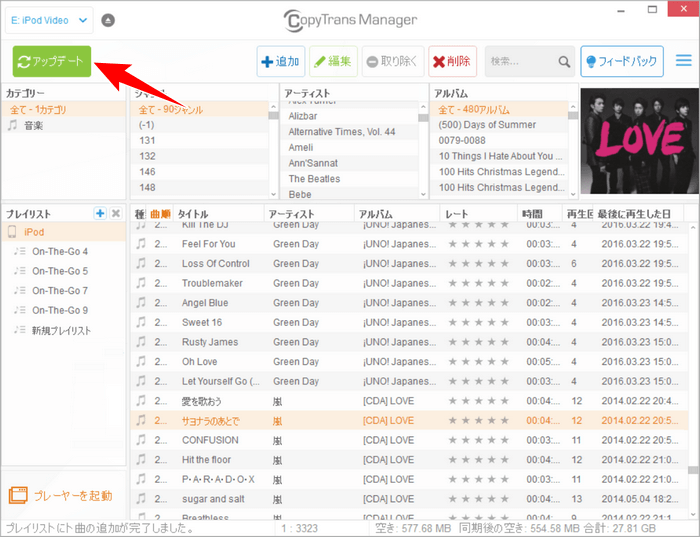Select album (500) Days of Summer
Screen dimensions: 700x537
click(499, 125)
